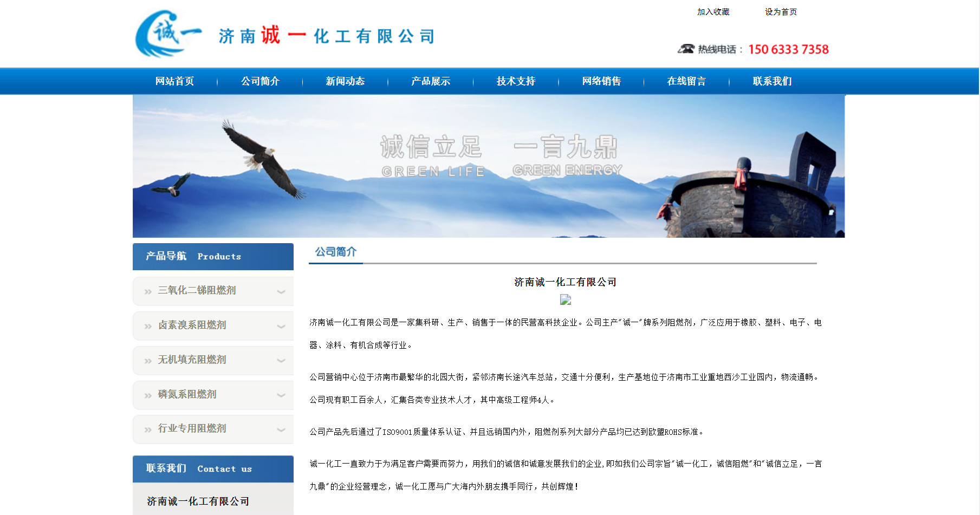Select the 联系我们 navigation menu item
The width and height of the screenshot is (980, 515).
[772, 81]
